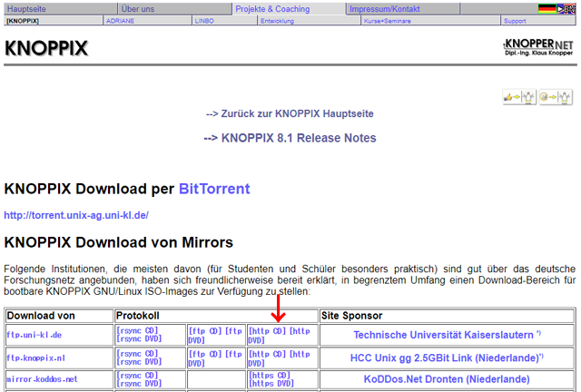Open the ADRIANE submenu item

120,21
